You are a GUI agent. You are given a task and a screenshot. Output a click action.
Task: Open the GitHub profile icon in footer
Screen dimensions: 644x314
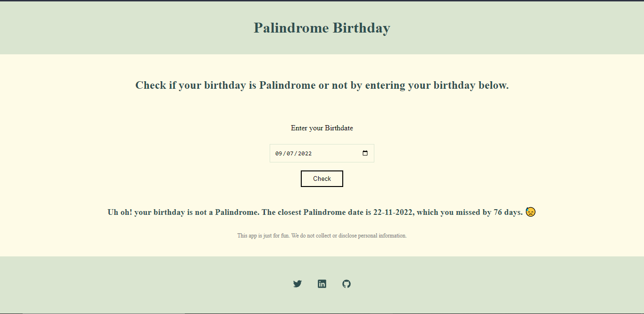[x=347, y=283]
